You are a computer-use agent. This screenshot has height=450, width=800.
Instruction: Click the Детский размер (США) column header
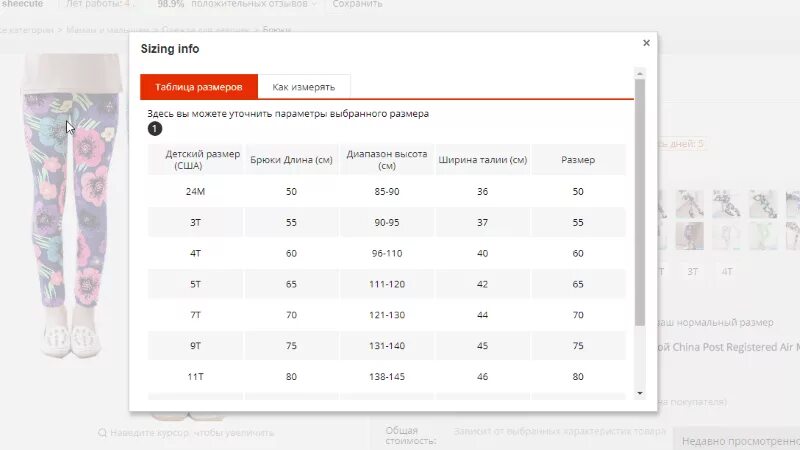pos(195,160)
